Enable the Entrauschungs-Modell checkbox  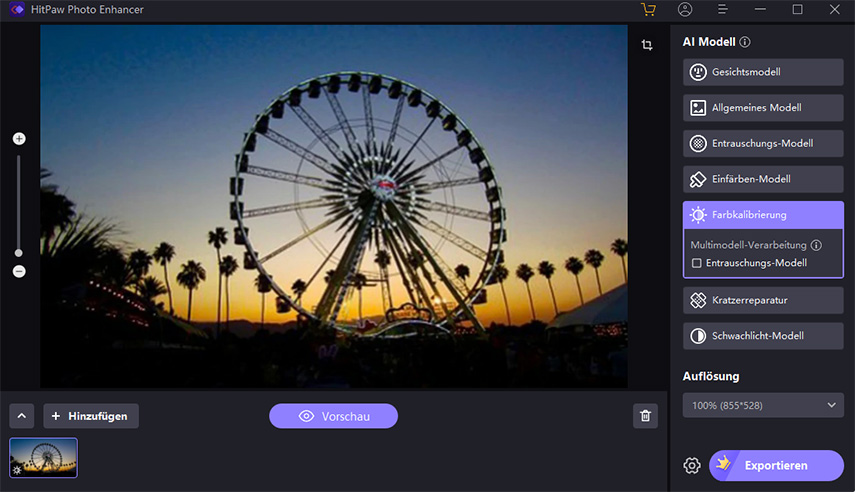click(x=697, y=263)
